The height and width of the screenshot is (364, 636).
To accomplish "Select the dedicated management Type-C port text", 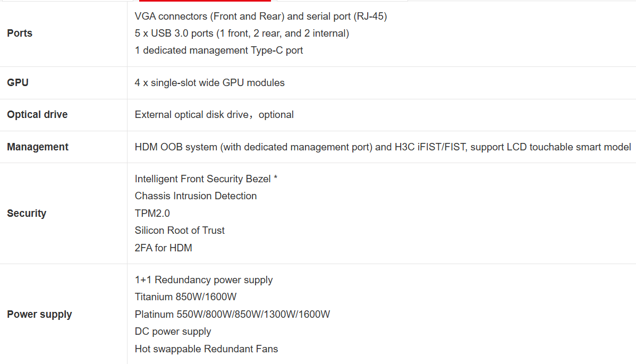I will pyautogui.click(x=219, y=50).
